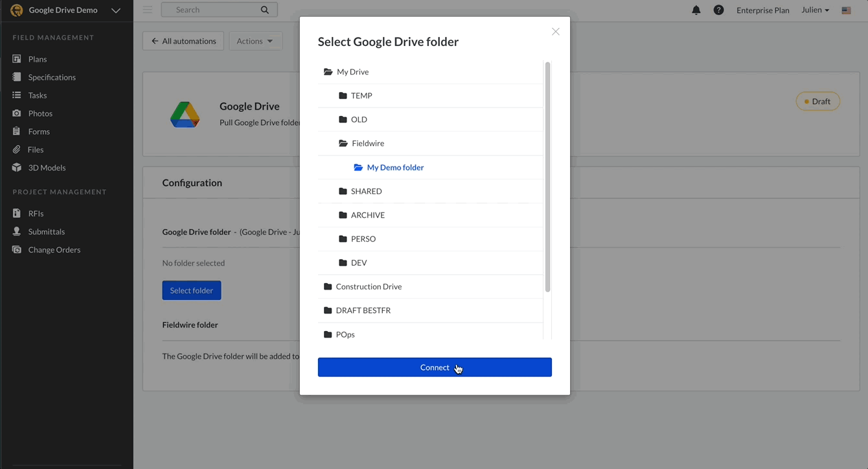Click the search magnifier icon
Image resolution: width=868 pixels, height=469 pixels.
click(x=265, y=9)
